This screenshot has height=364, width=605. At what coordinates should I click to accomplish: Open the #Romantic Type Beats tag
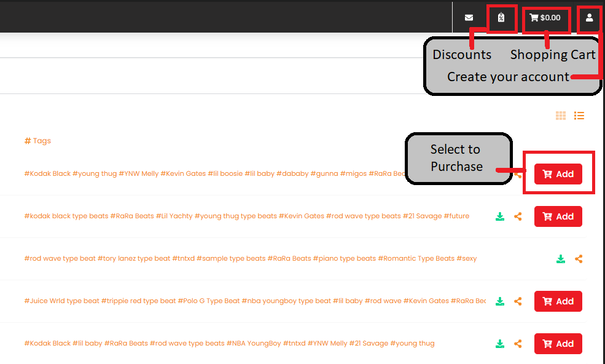(x=416, y=259)
